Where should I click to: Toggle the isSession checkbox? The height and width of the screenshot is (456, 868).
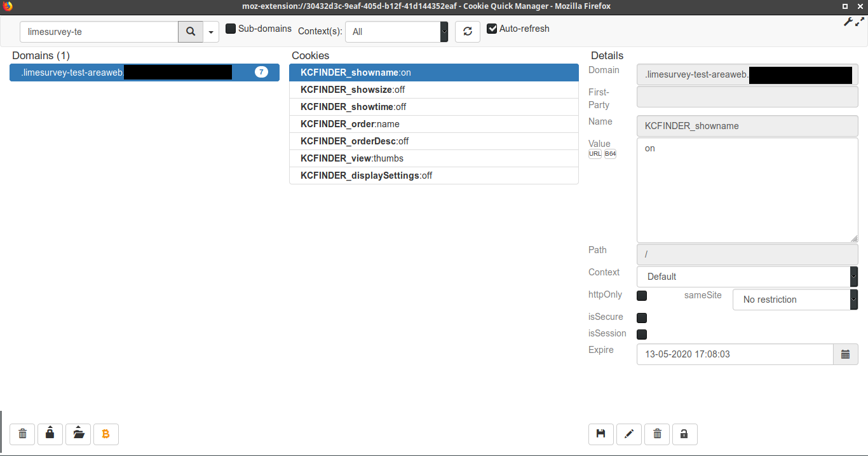point(642,335)
